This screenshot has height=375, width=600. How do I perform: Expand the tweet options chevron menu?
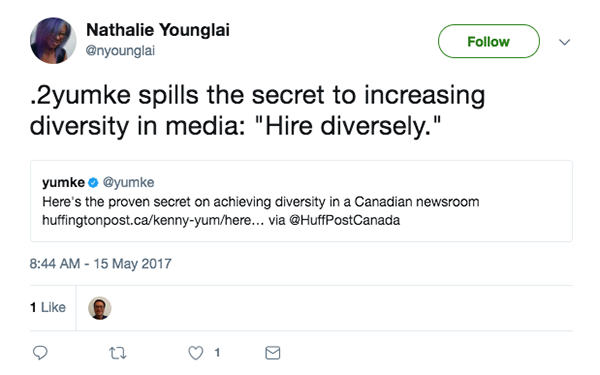[564, 42]
